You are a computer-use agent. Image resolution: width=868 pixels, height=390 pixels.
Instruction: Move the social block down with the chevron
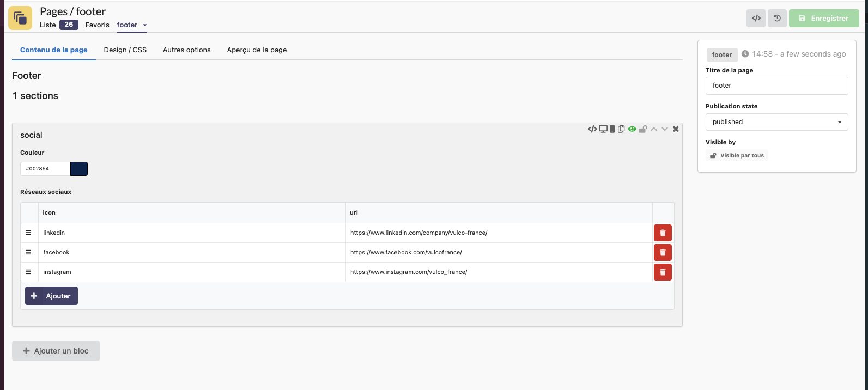pyautogui.click(x=665, y=129)
